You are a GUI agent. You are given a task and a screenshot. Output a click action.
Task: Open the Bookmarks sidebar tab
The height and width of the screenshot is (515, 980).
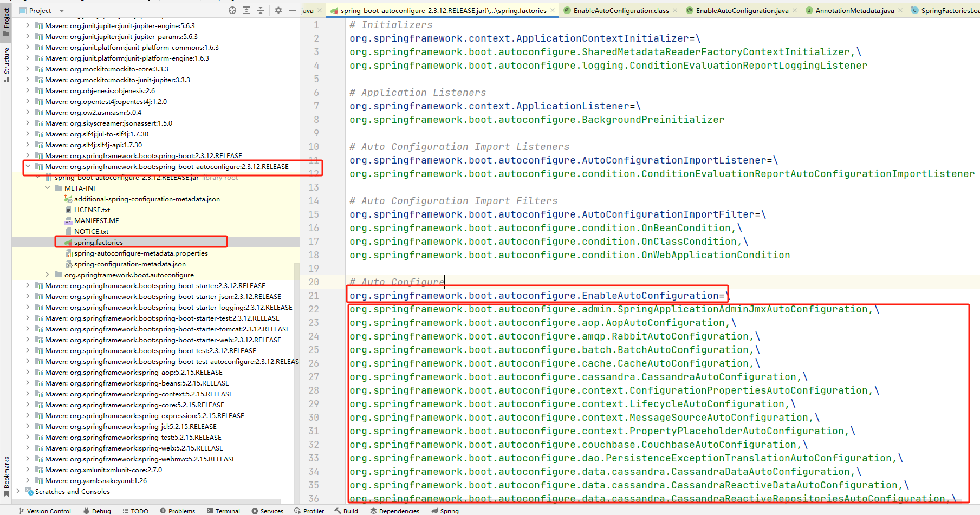click(x=6, y=477)
